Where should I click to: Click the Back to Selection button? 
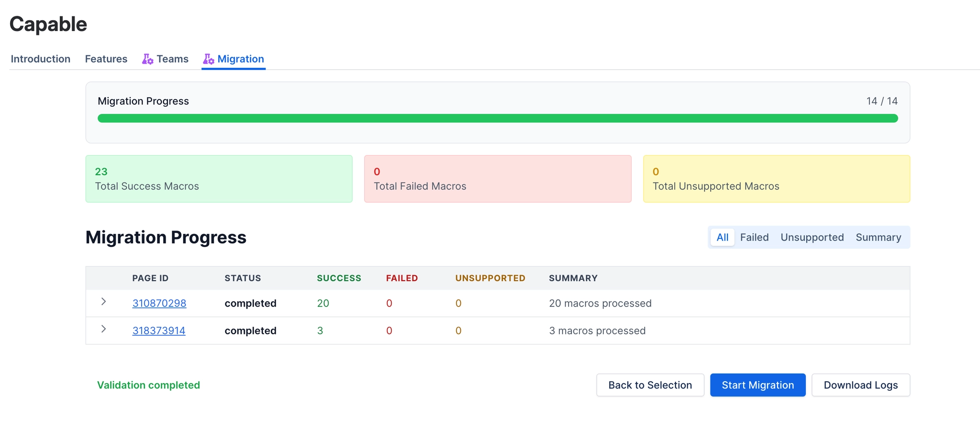pos(650,385)
